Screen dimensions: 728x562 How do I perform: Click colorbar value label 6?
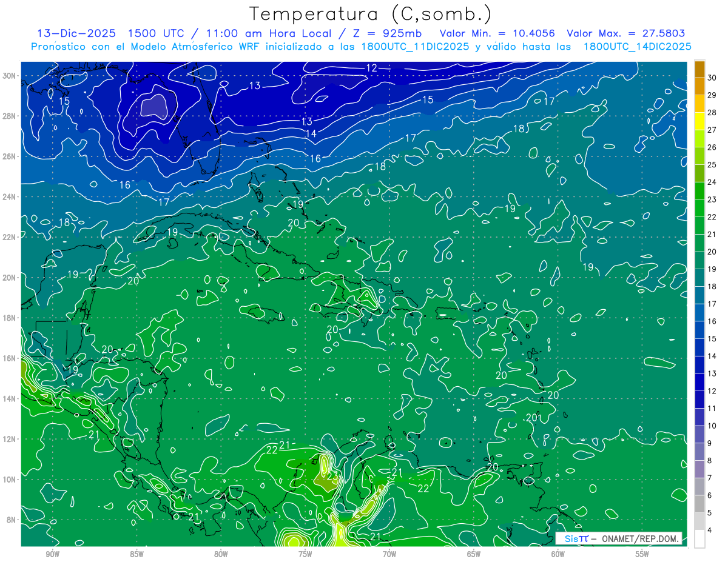click(710, 495)
